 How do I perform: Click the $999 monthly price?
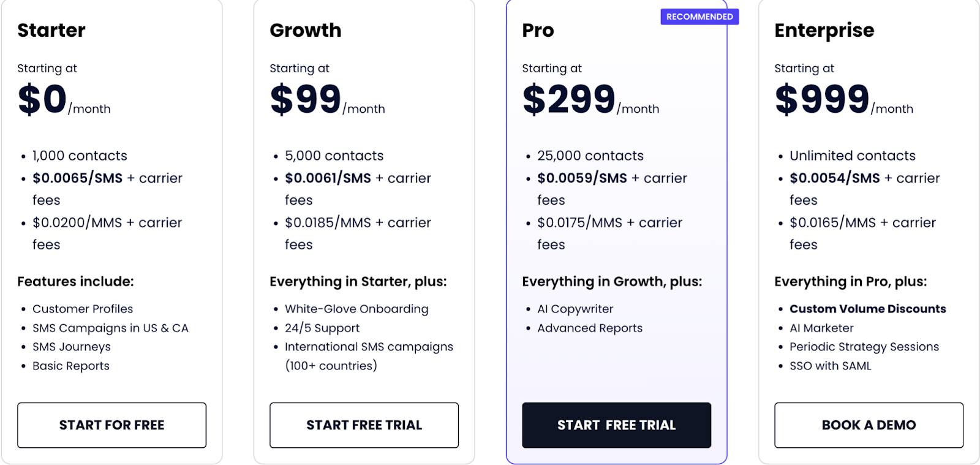pyautogui.click(x=822, y=99)
